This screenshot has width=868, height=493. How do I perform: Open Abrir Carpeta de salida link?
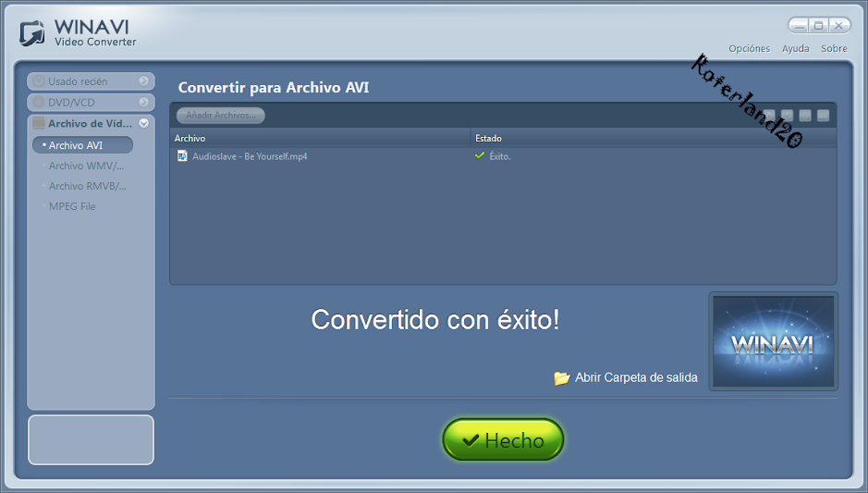pyautogui.click(x=636, y=377)
